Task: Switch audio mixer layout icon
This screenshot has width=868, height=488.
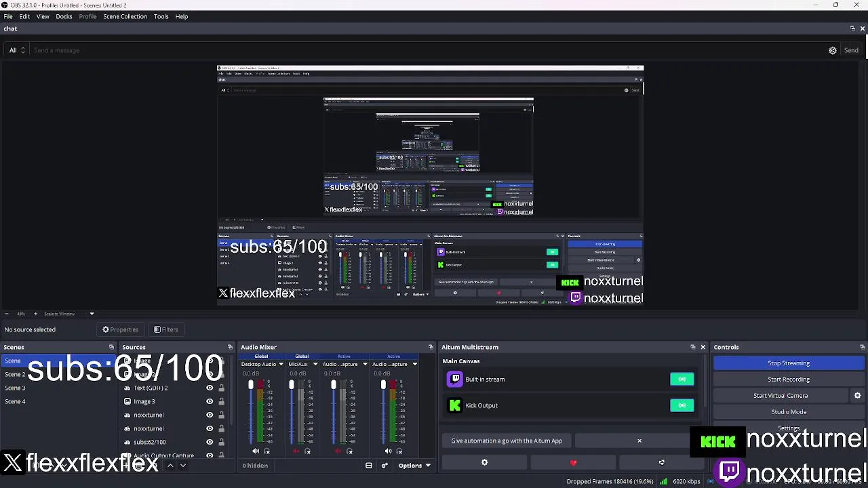Action: click(369, 466)
